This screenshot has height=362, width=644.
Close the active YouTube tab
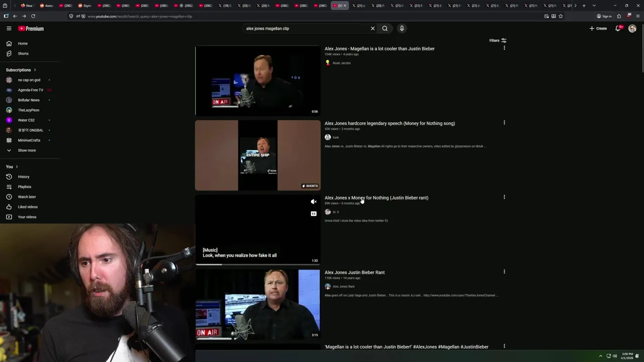click(x=345, y=6)
